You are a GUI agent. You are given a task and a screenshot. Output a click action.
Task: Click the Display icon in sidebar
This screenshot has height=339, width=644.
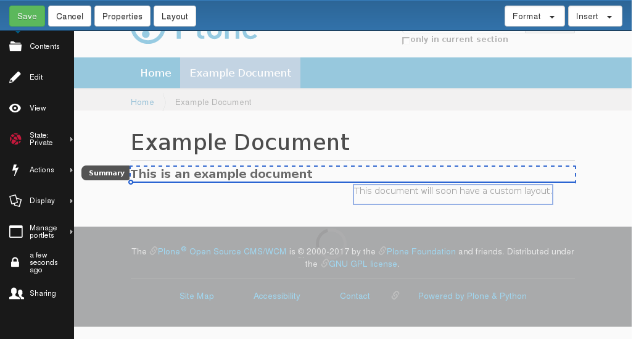[15, 201]
